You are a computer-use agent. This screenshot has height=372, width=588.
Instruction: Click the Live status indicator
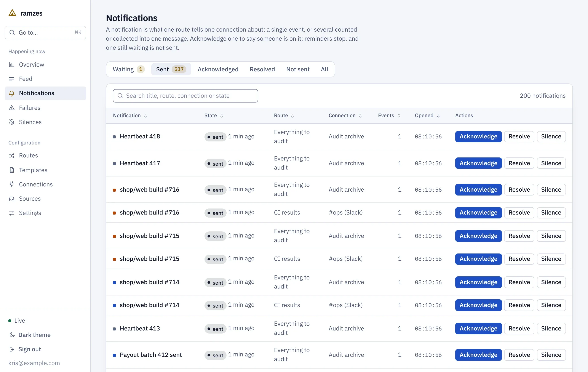(x=17, y=321)
